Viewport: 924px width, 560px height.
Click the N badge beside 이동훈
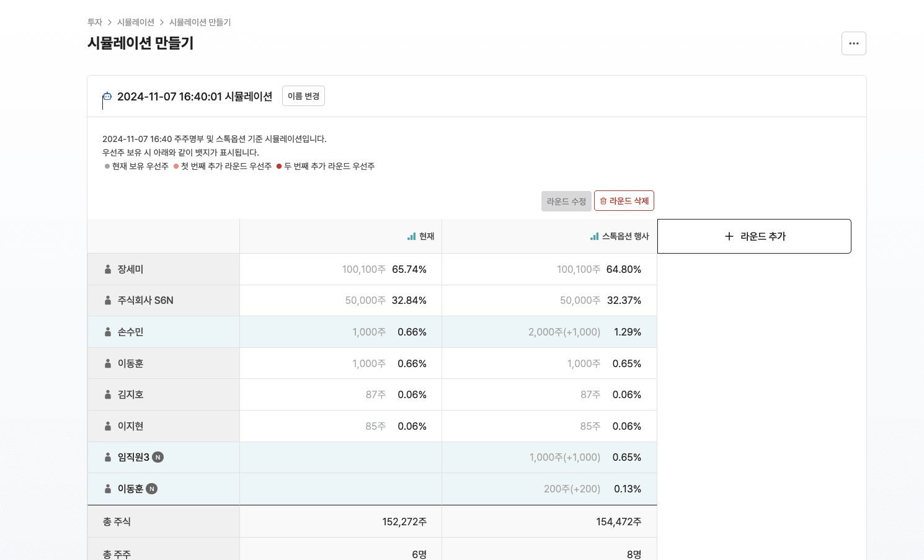coord(153,489)
